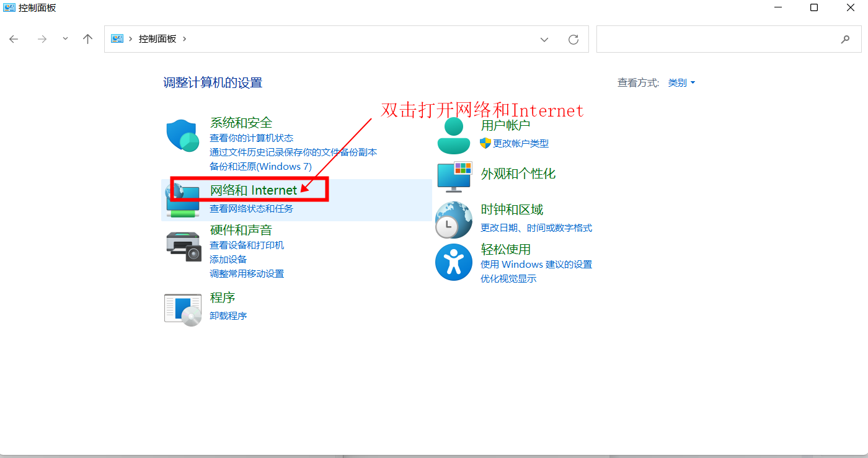Click 更改帐户类型 link
Viewport: 868px width, 458px height.
coord(520,144)
